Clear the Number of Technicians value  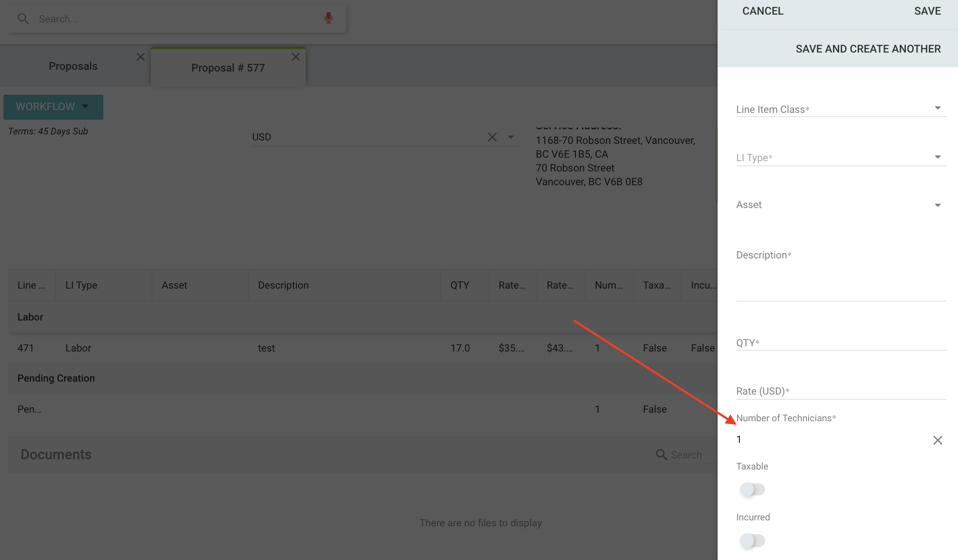pos(937,440)
